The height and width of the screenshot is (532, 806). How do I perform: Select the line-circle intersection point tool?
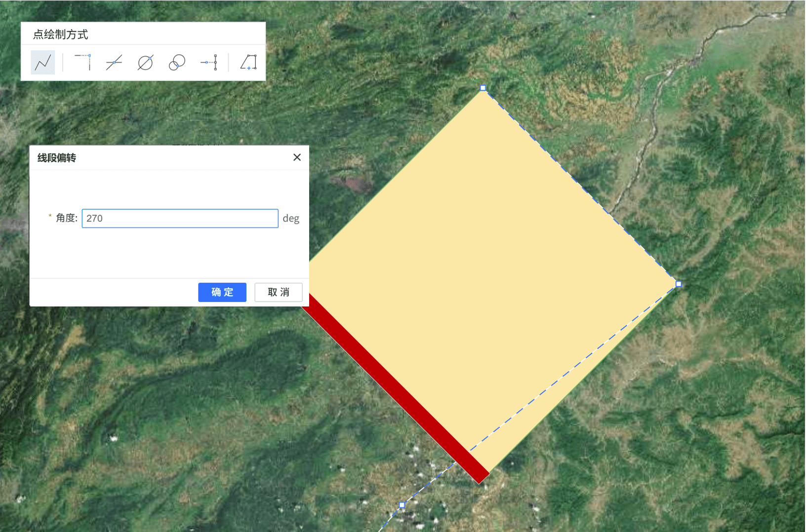click(145, 63)
